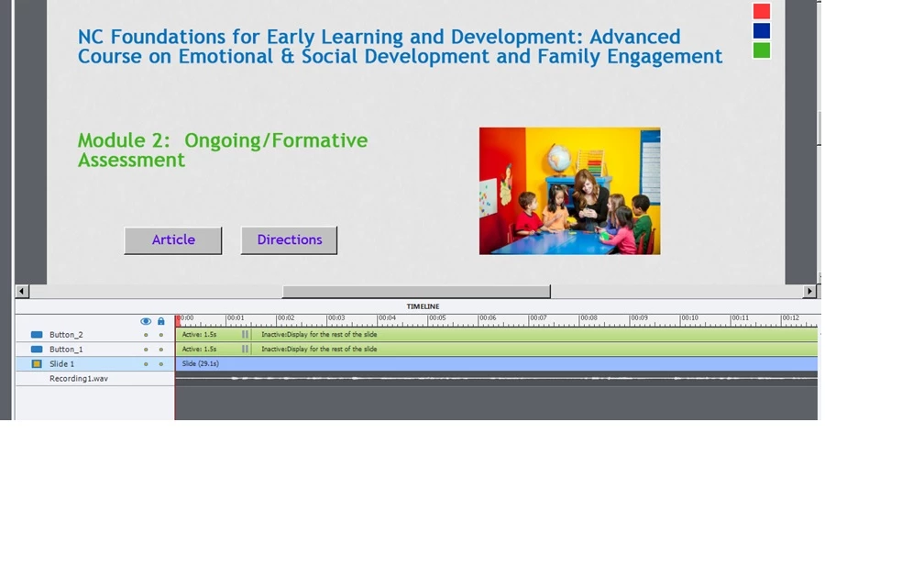Toggle visibility dot for Button_1 layer

146,350
